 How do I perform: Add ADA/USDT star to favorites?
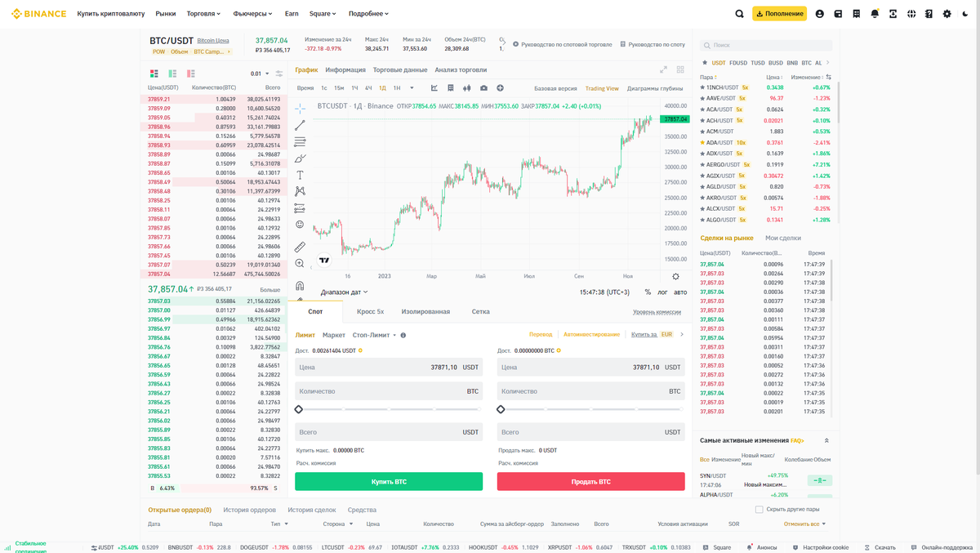(702, 142)
